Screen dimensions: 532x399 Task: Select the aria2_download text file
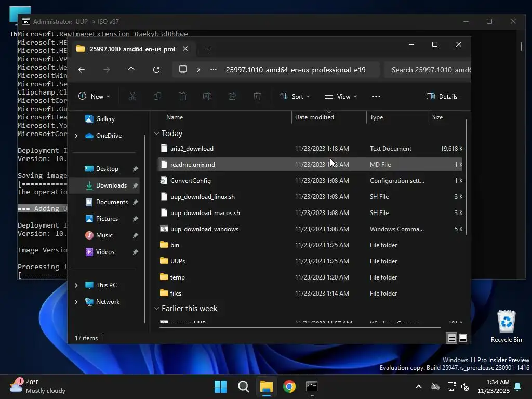click(310, 149)
